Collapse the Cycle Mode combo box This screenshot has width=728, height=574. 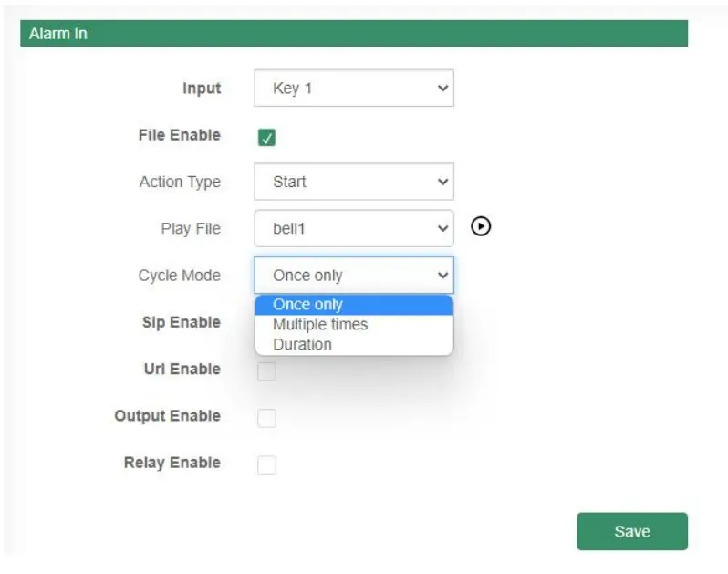(x=353, y=275)
